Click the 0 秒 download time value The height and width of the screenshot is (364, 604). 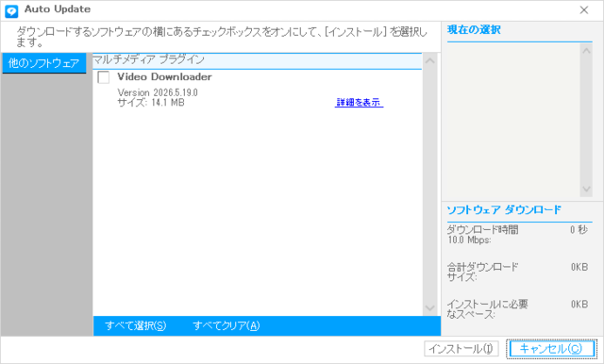[579, 230]
